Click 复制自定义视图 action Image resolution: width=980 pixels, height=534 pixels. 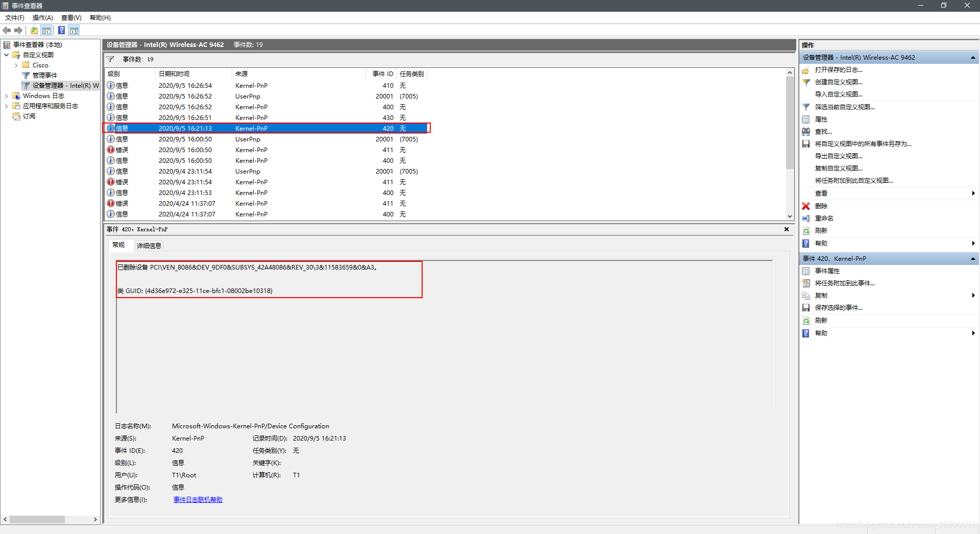839,168
